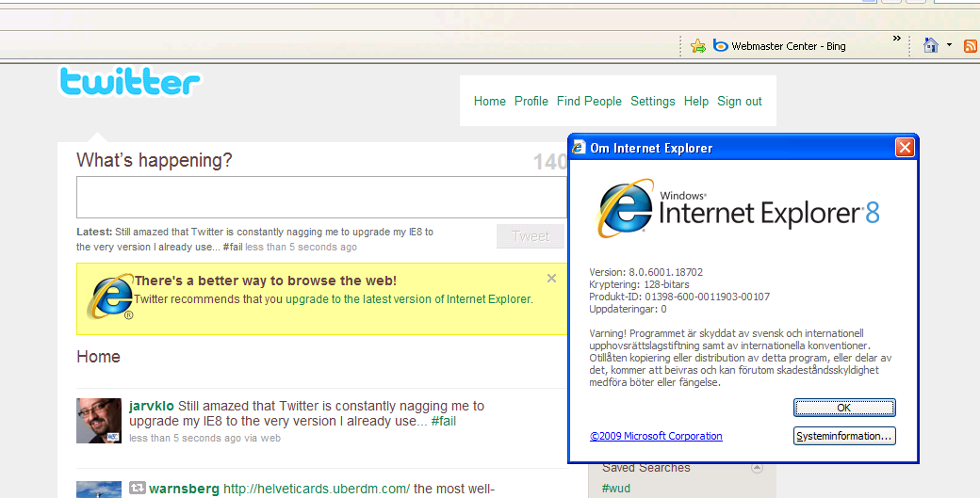Click OK in the Om Internet Explorer dialog
980x498 pixels.
(x=844, y=408)
